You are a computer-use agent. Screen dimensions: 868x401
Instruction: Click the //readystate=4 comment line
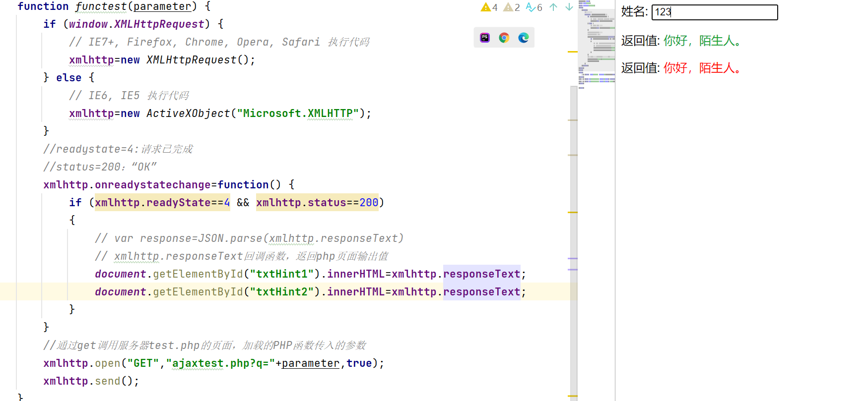(x=118, y=149)
